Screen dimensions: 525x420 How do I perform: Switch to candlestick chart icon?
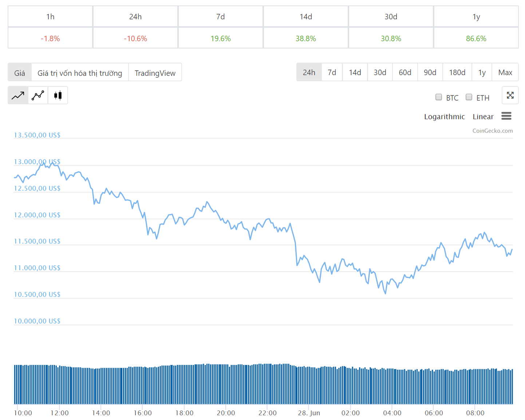tap(58, 95)
